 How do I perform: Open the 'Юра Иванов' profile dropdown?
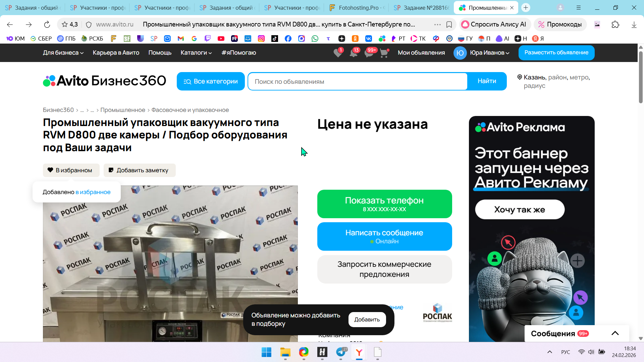click(489, 53)
